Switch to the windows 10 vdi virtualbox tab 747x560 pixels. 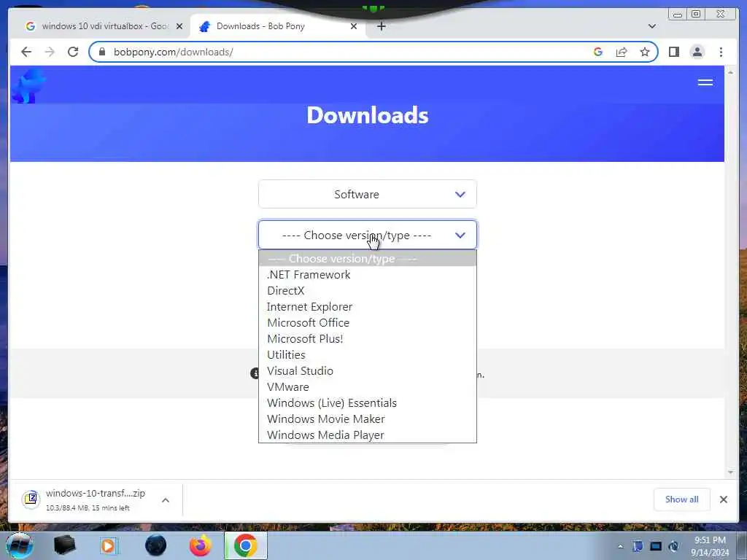pyautogui.click(x=104, y=26)
